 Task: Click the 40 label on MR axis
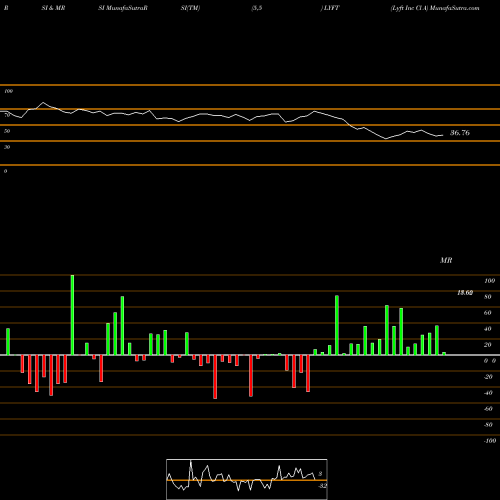[488, 329]
